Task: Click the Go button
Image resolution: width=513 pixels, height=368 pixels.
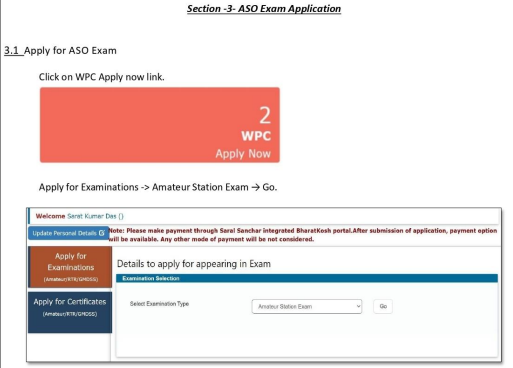Action: pyautogui.click(x=383, y=306)
